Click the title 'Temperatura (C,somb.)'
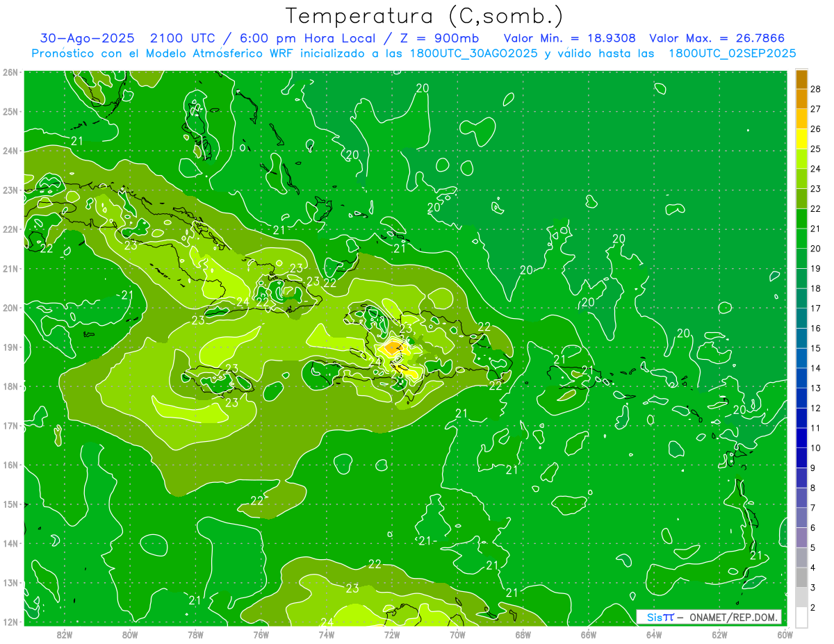The image size is (834, 644). (424, 16)
